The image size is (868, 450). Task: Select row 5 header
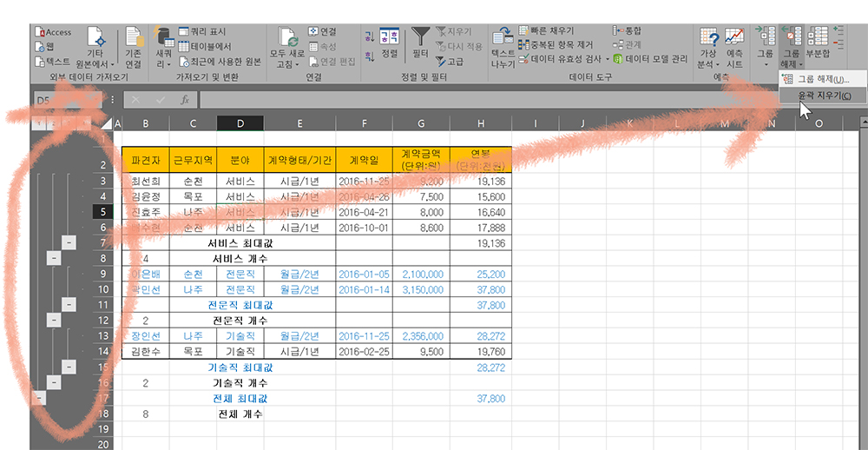click(103, 211)
